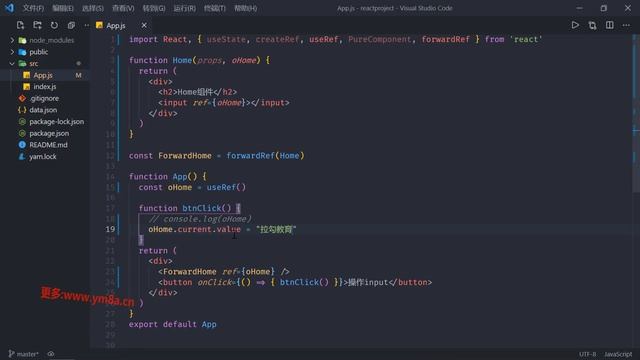Viewport: 640px width, 360px height.
Task: Click the src folder icon
Action: (x=22, y=64)
